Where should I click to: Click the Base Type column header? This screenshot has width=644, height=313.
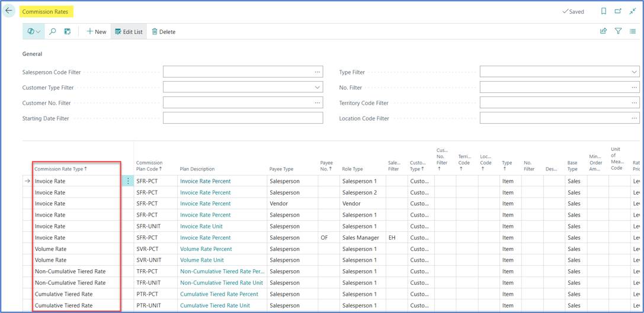(572, 166)
